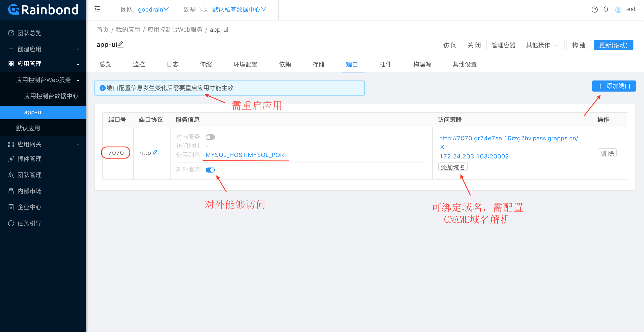
Task: Click the gateway icon beside 应用网关
Action: point(11,144)
